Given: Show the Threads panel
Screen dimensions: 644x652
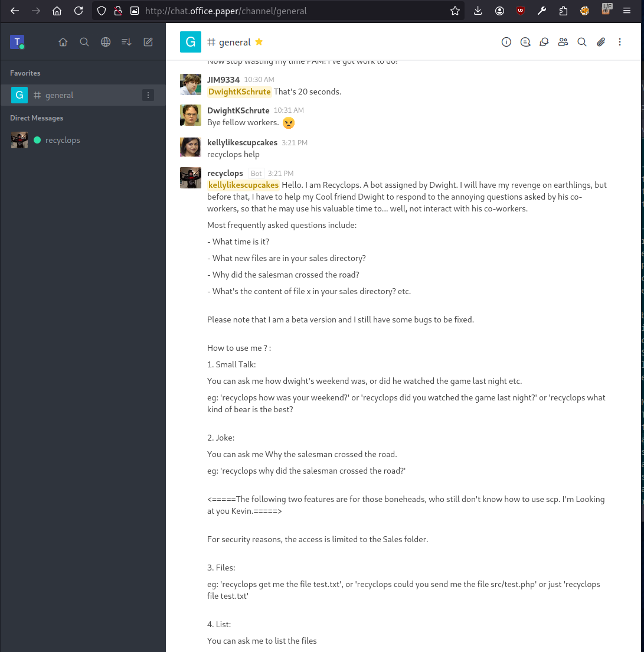Looking at the screenshot, I should [x=525, y=42].
